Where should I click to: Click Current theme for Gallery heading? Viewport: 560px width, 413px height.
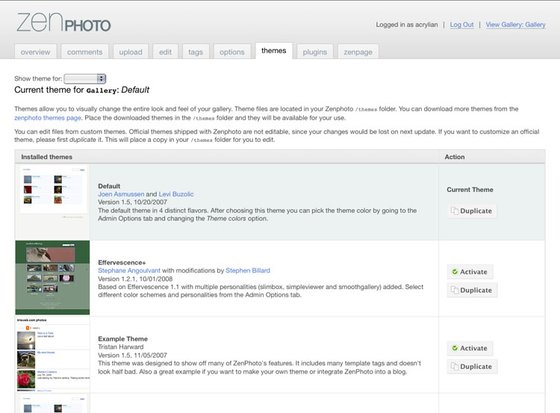point(82,90)
